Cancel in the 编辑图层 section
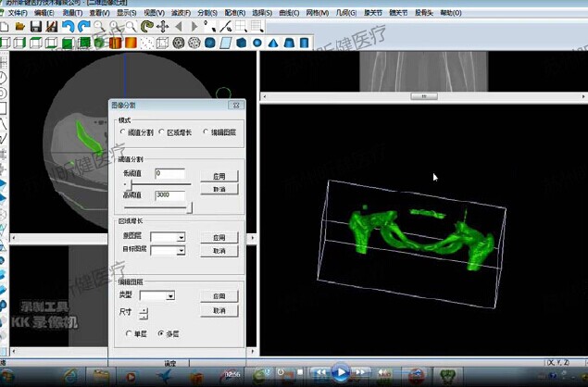The height and width of the screenshot is (387, 588). (x=219, y=310)
